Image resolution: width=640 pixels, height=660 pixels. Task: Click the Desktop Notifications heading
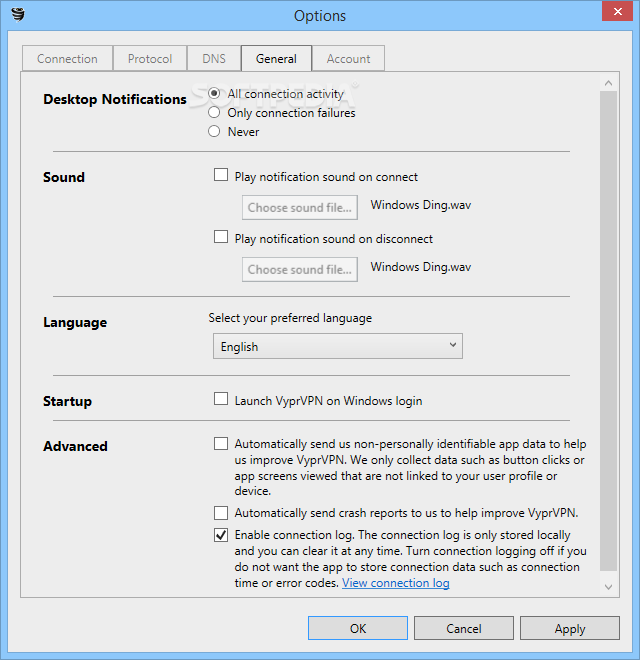(x=115, y=99)
